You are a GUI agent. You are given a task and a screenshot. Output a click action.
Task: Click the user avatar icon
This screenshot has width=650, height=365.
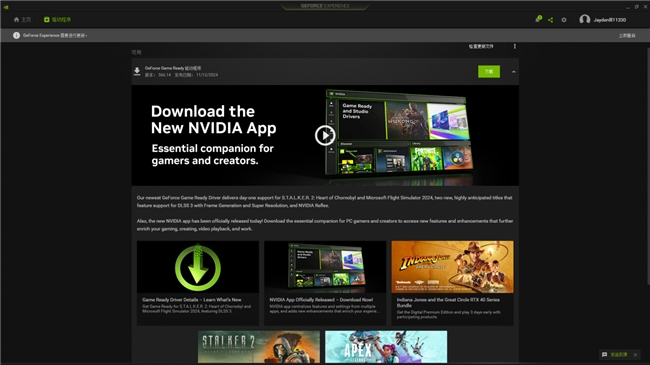585,19
